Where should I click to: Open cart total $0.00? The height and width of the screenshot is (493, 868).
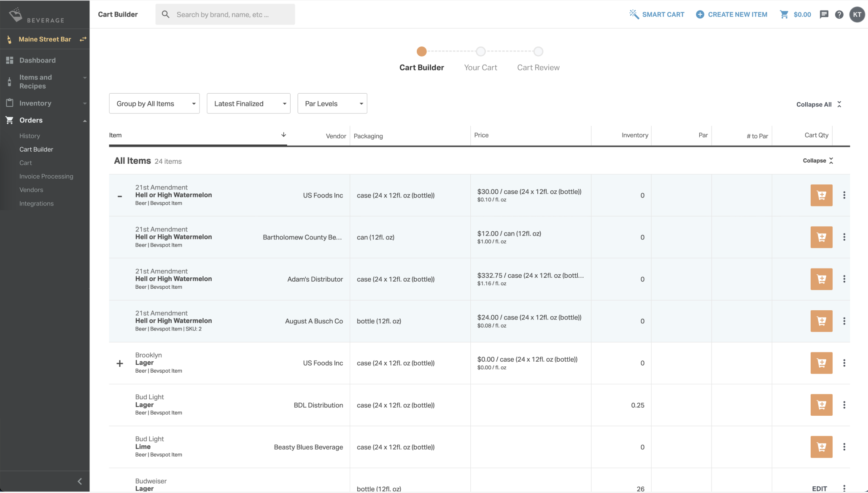(795, 14)
